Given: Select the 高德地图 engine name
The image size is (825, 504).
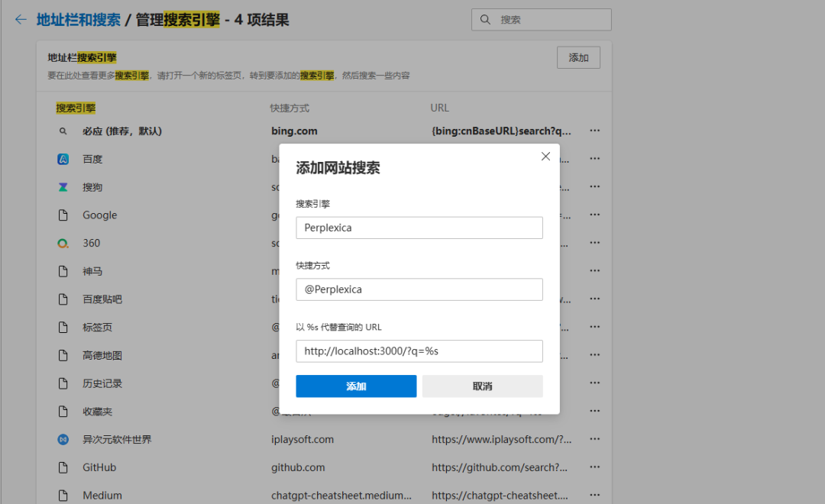Looking at the screenshot, I should [x=102, y=355].
